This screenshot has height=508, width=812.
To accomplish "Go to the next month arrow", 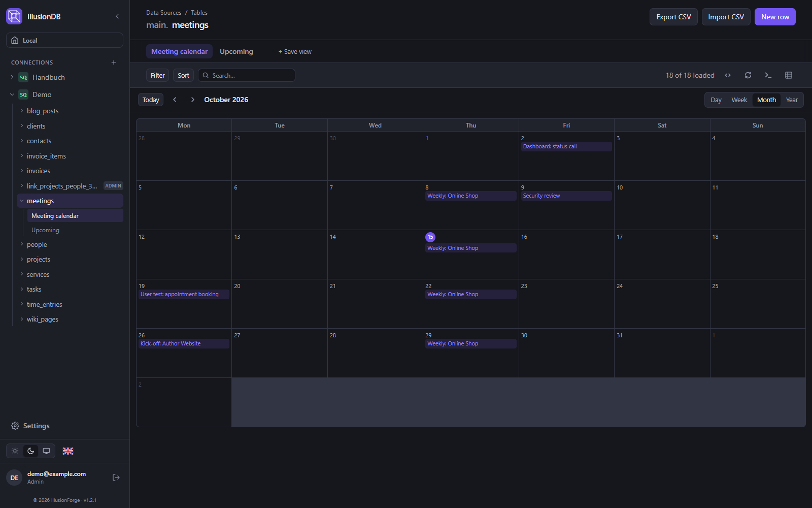I will point(193,100).
